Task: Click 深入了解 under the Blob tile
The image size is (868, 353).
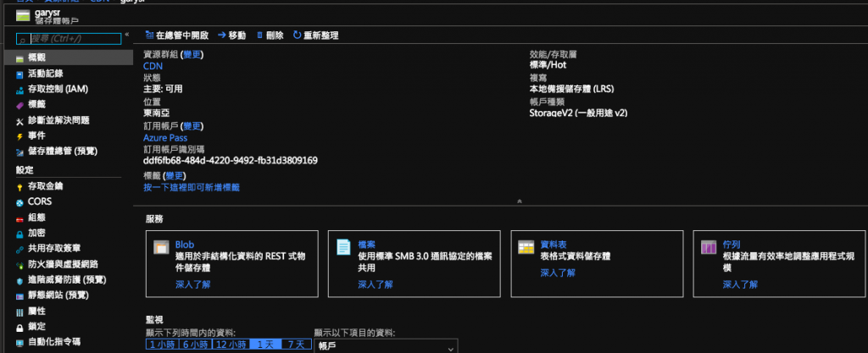Action: (192, 285)
